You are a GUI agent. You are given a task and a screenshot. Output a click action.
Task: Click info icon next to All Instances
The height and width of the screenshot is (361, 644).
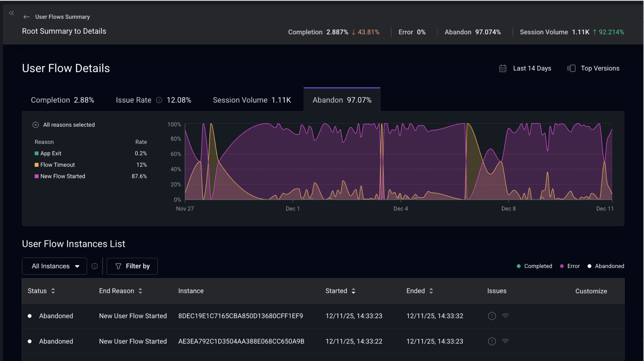click(95, 266)
